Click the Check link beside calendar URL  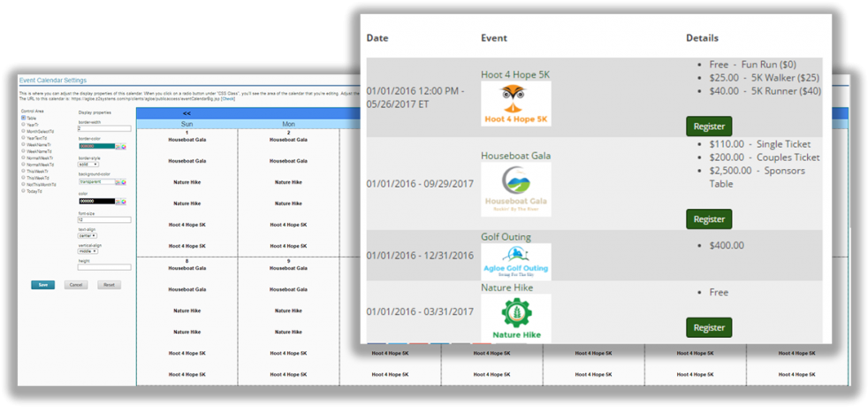228,98
